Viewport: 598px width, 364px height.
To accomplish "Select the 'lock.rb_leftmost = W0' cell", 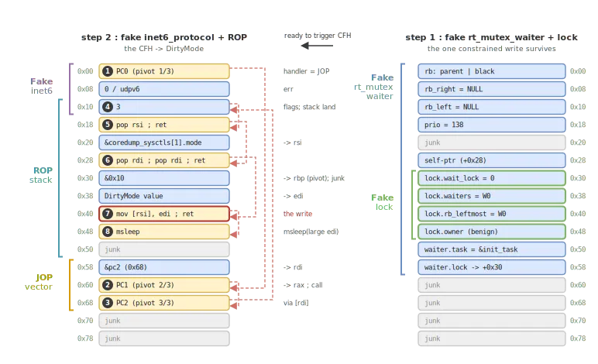I will point(492,214).
